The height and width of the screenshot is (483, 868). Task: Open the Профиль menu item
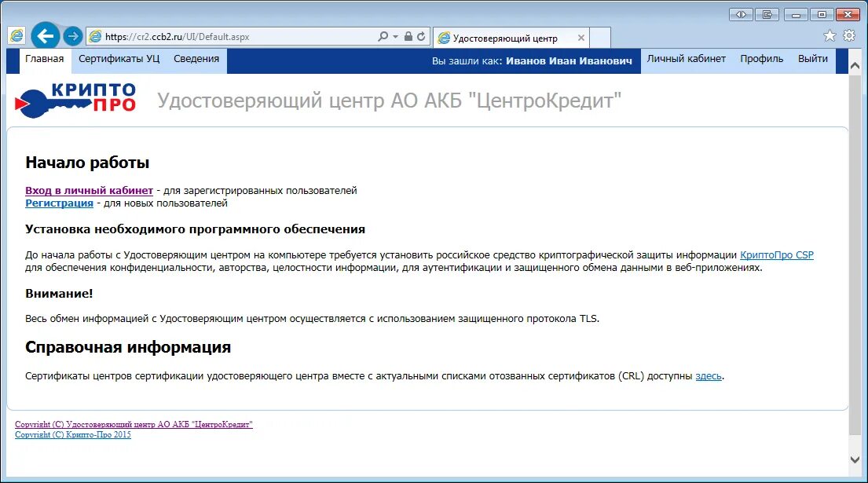point(762,59)
